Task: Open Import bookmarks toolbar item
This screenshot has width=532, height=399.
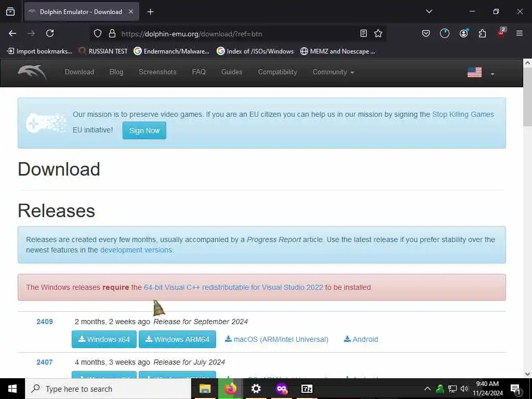Action: click(x=39, y=51)
